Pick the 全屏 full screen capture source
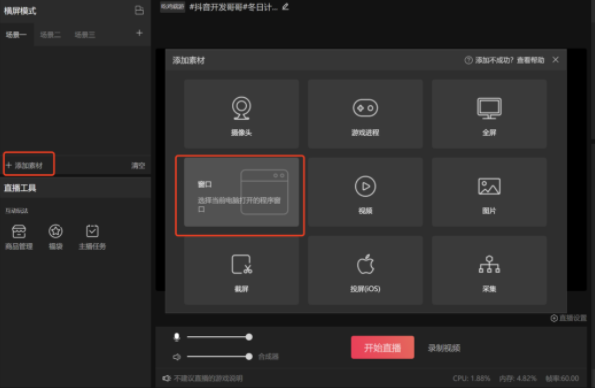Image resolution: width=595 pixels, height=388 pixels. pyautogui.click(x=489, y=114)
